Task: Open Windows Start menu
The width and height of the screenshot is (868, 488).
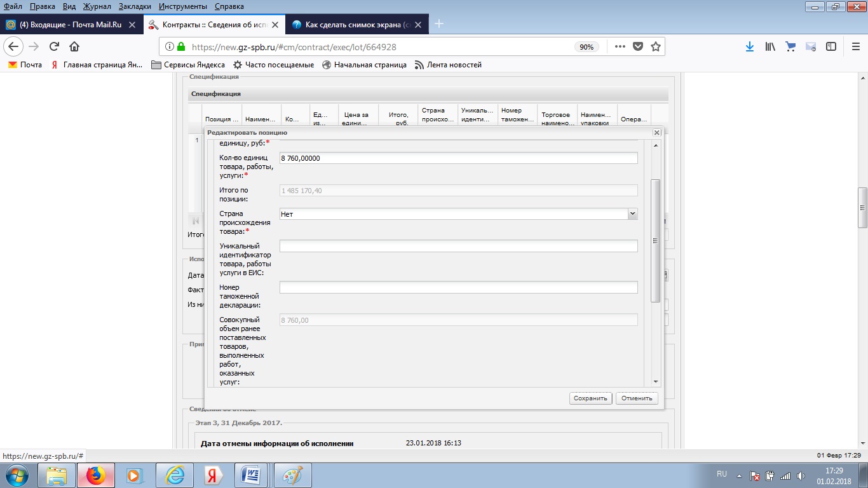Action: 17,475
